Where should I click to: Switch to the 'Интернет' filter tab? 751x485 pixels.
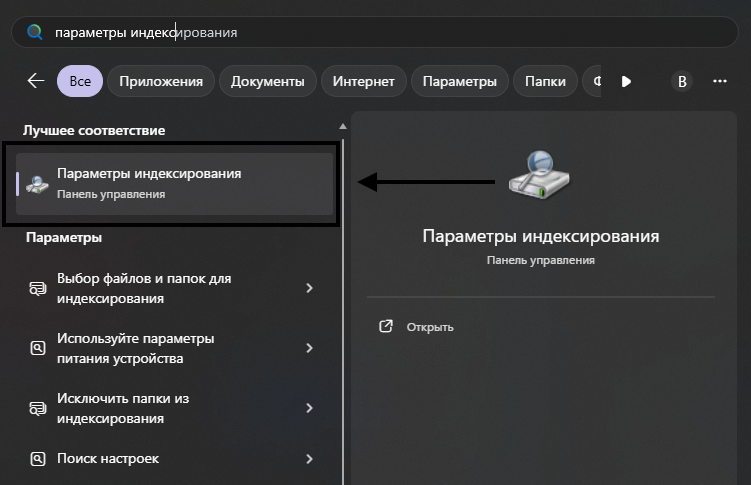[364, 81]
